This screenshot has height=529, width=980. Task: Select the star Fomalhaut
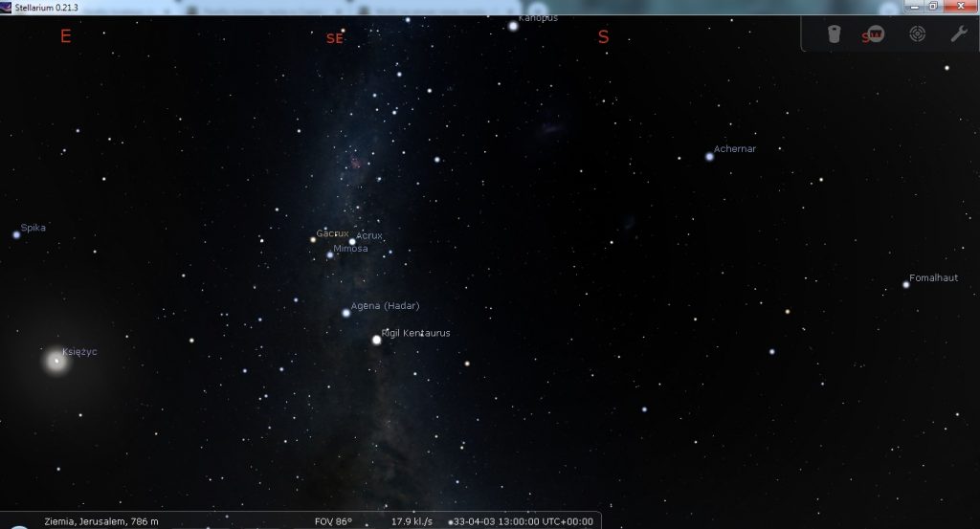point(905,285)
